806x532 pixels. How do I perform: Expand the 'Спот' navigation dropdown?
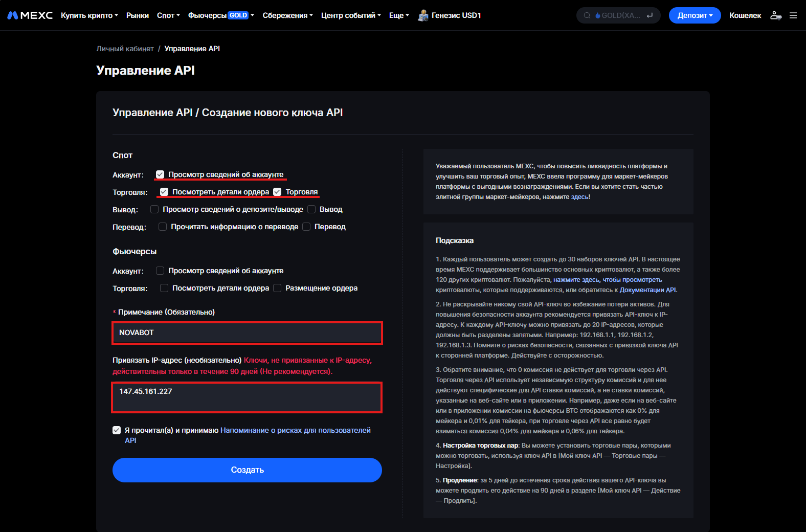(168, 15)
